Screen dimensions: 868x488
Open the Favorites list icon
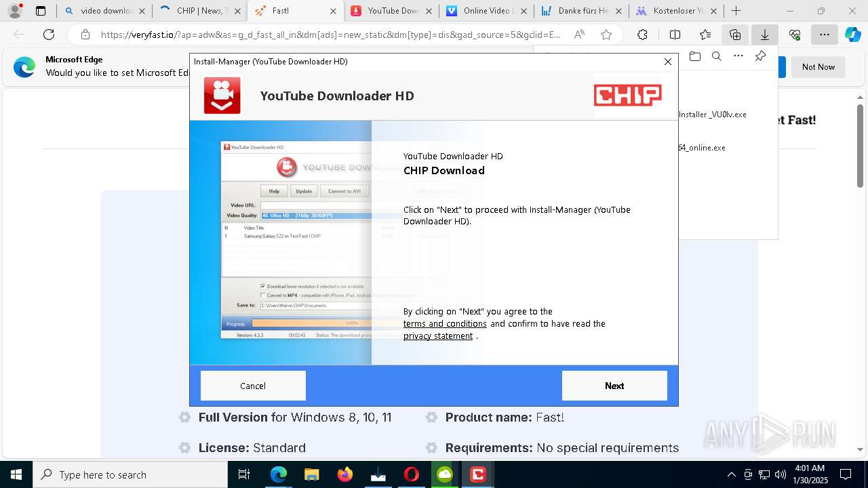tap(705, 35)
